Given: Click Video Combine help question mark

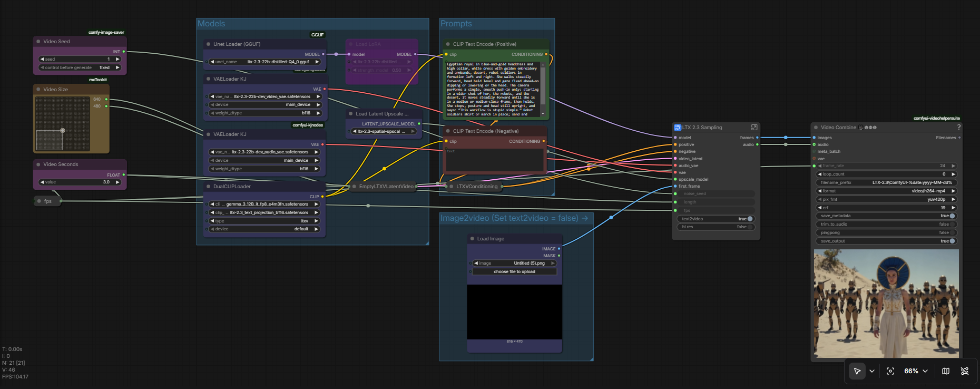Looking at the screenshot, I should pyautogui.click(x=958, y=127).
